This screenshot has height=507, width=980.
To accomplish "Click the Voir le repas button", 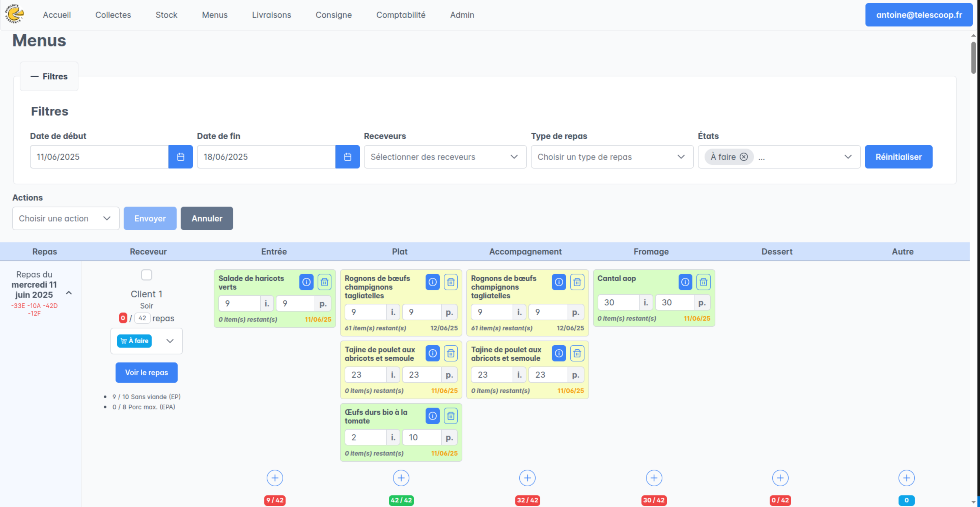I will (146, 372).
